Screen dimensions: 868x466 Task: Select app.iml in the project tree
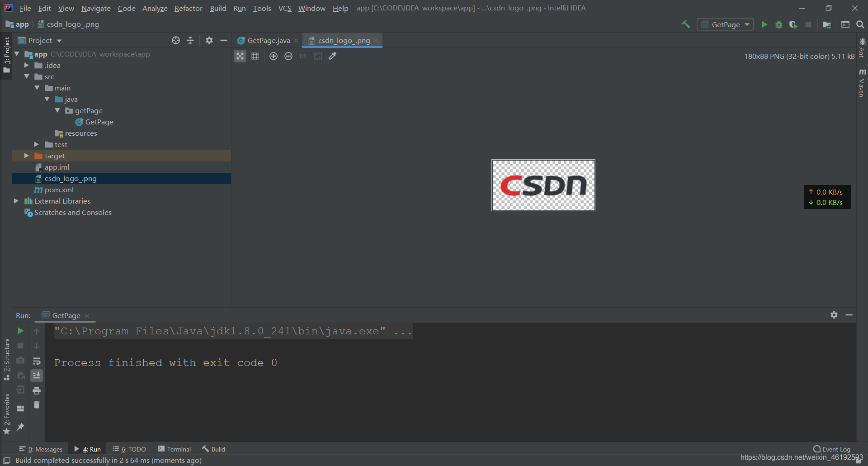click(x=57, y=167)
